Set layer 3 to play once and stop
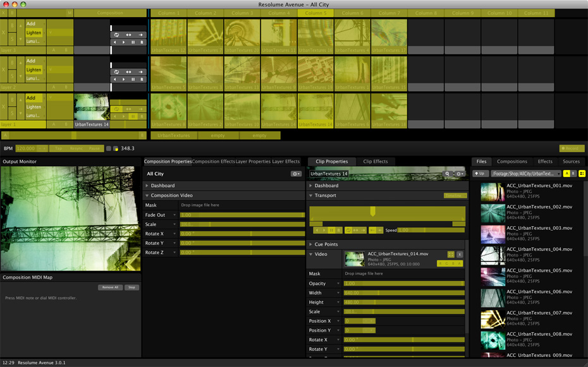588x367 pixels. click(140, 35)
